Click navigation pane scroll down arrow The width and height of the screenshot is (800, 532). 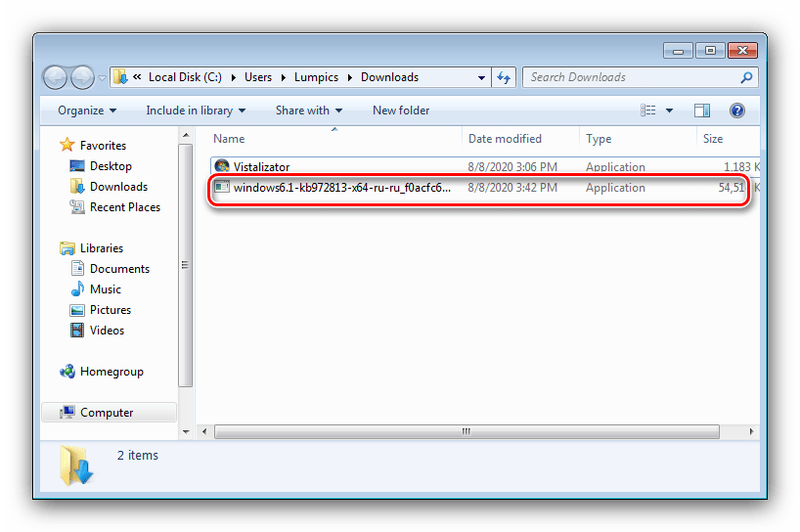[x=186, y=432]
